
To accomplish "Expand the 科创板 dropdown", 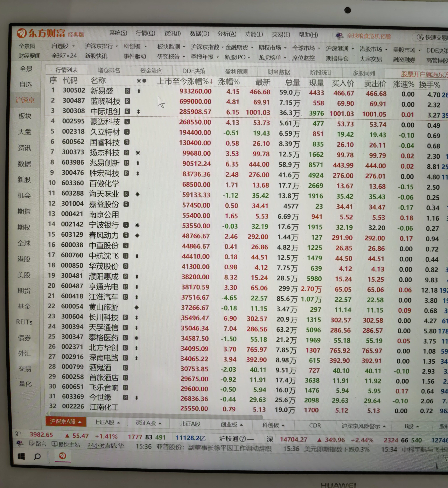I will point(145,47).
